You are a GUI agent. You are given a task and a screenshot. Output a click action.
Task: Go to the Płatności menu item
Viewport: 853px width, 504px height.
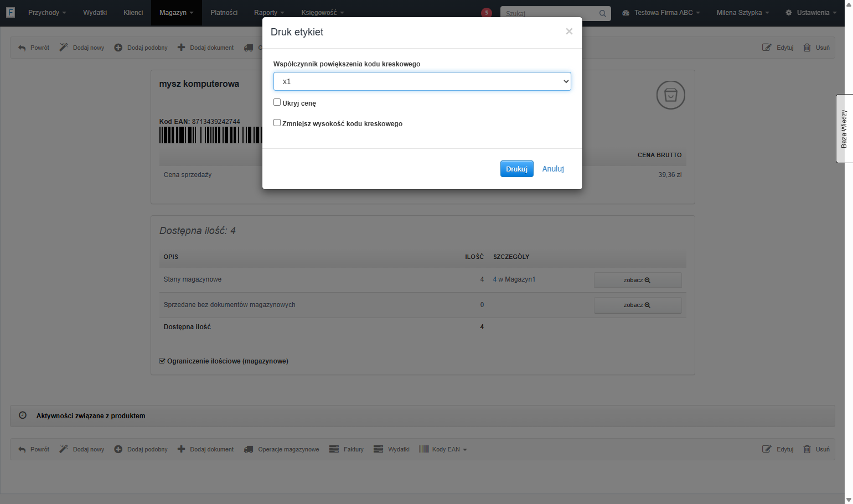224,13
